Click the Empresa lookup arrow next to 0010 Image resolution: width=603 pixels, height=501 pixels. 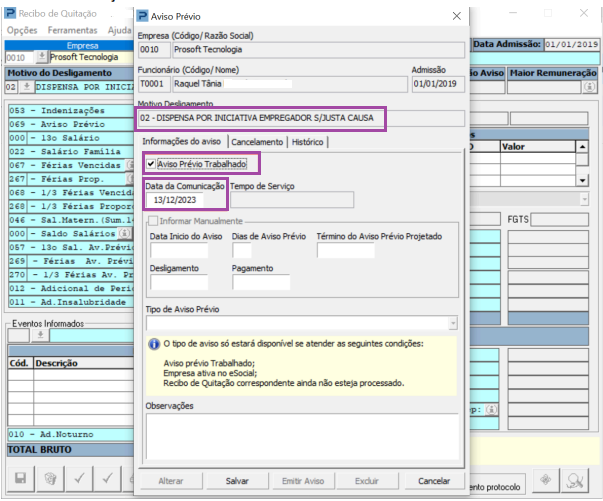tap(41, 57)
